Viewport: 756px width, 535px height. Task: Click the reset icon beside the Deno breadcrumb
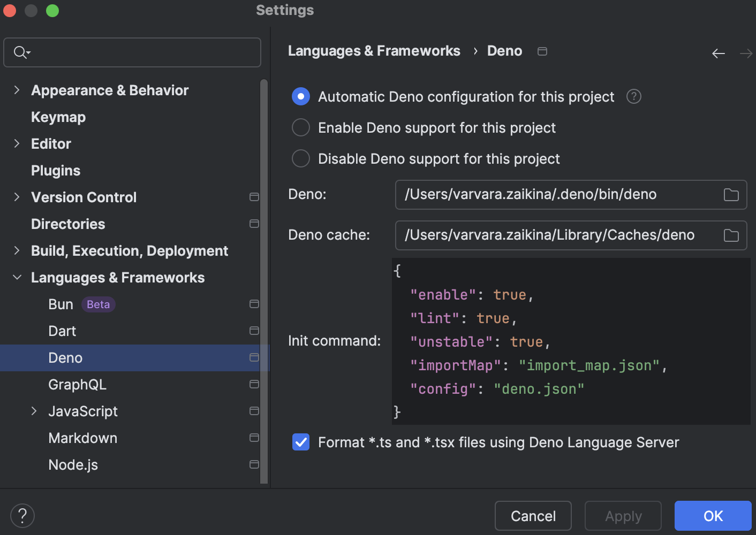pos(542,51)
